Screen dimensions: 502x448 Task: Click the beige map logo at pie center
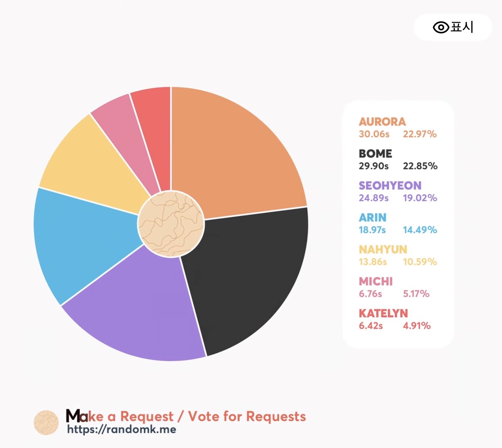coord(171,224)
